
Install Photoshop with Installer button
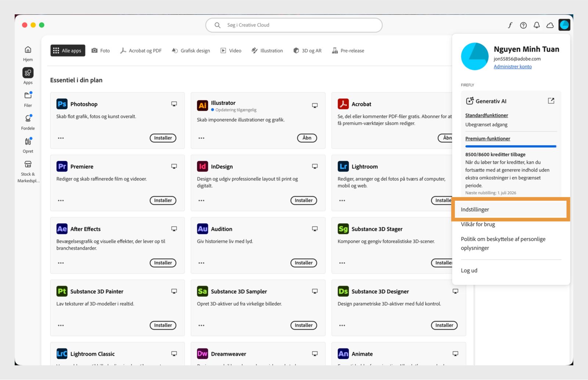point(163,138)
